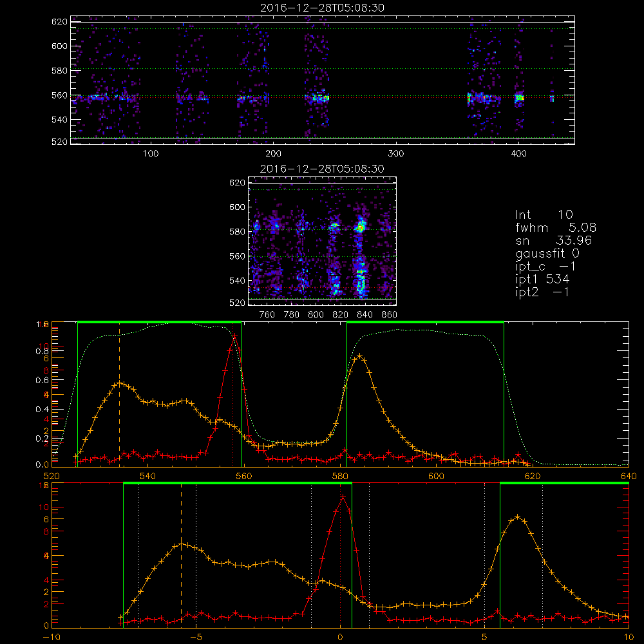
Task: Click y-axis label 600 of the wide top image
Action: 59,46
